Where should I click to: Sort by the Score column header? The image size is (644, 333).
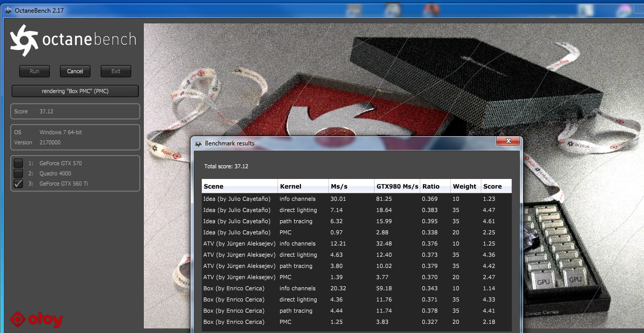(497, 187)
